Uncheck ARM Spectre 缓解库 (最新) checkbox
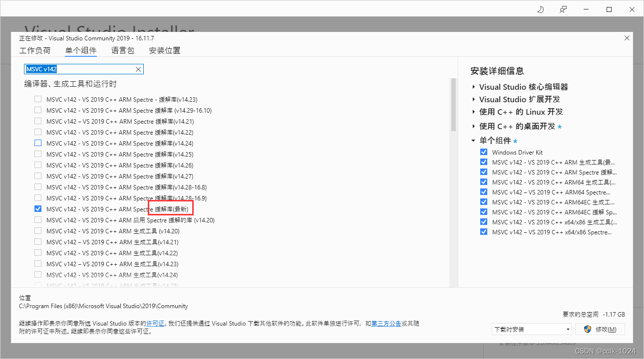Image resolution: width=644 pixels, height=359 pixels. click(x=38, y=209)
